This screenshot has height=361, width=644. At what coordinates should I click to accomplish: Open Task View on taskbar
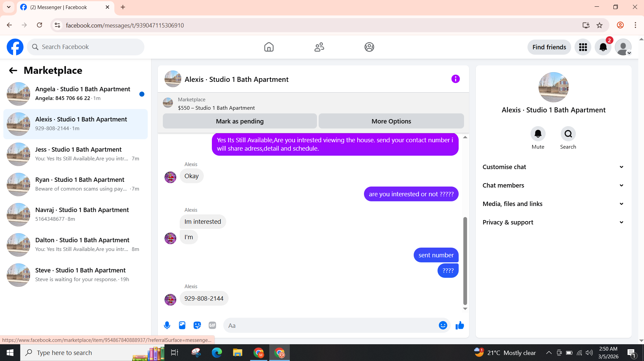tap(175, 353)
